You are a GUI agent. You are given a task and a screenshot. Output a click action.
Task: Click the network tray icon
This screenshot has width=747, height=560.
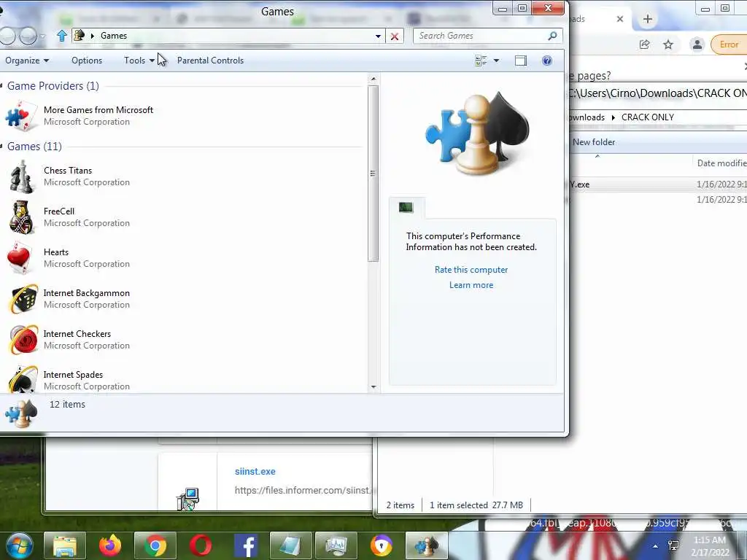pyautogui.click(x=673, y=545)
